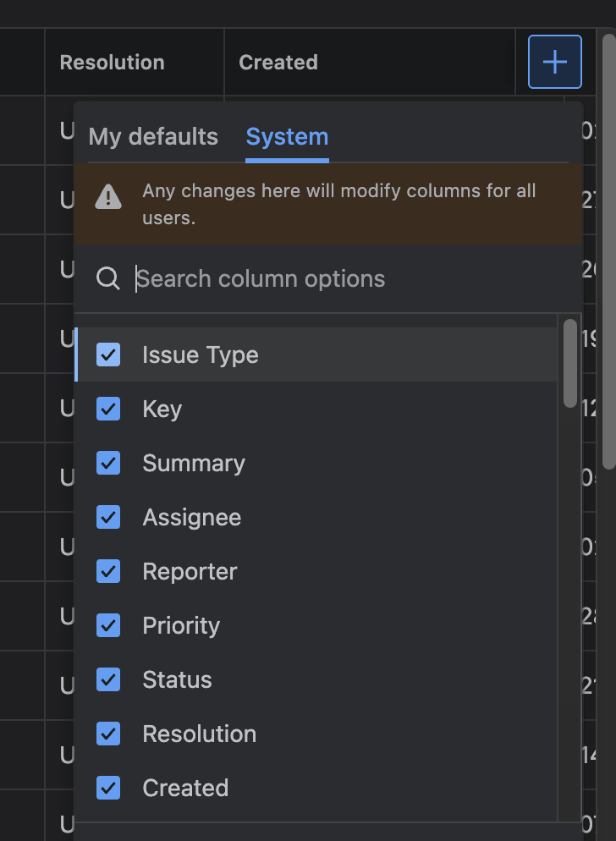Click the warning triangle icon
Viewport: 616px width, 841px height.
point(108,197)
